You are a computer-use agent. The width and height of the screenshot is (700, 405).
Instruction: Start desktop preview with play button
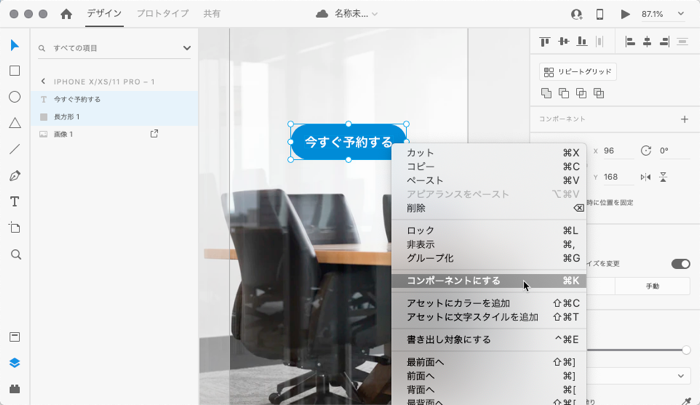pyautogui.click(x=625, y=14)
